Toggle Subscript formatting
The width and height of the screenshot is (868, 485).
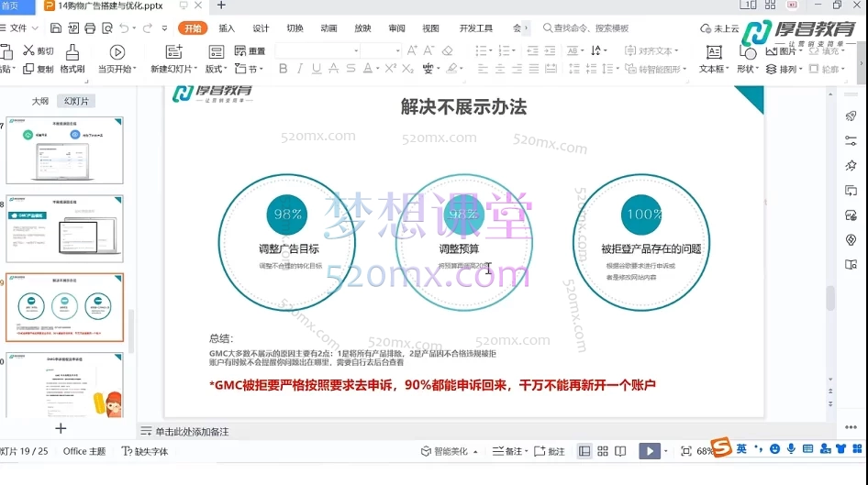click(408, 69)
